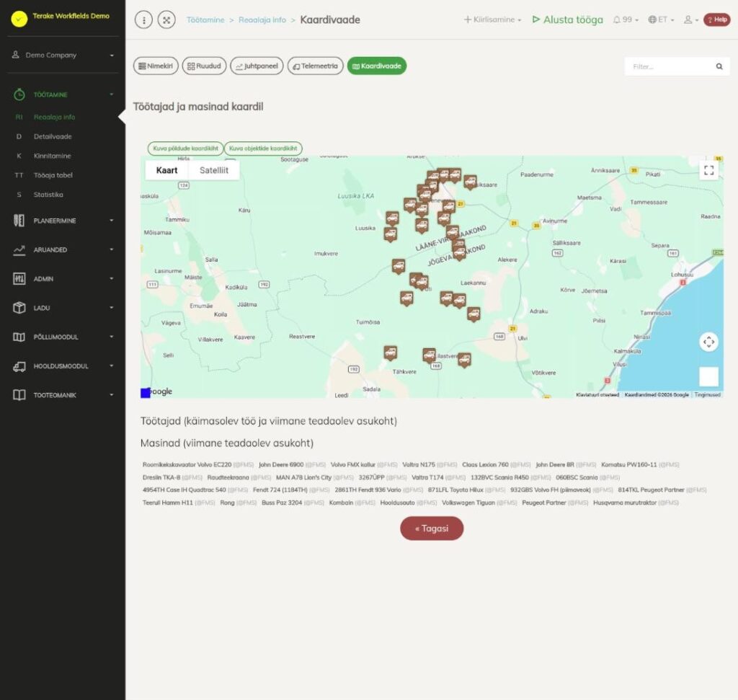Expand the Demo Company dropdown
The width and height of the screenshot is (738, 700).
tap(63, 55)
